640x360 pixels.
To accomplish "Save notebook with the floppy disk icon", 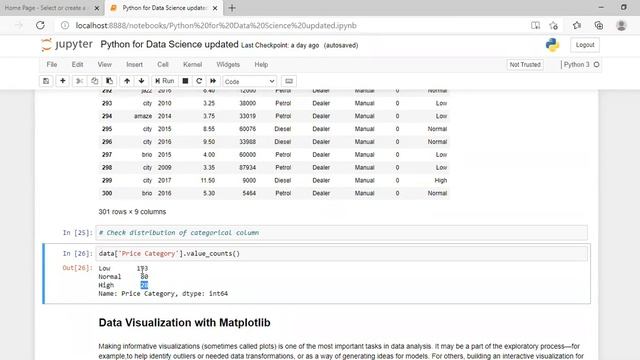I will pyautogui.click(x=46, y=81).
